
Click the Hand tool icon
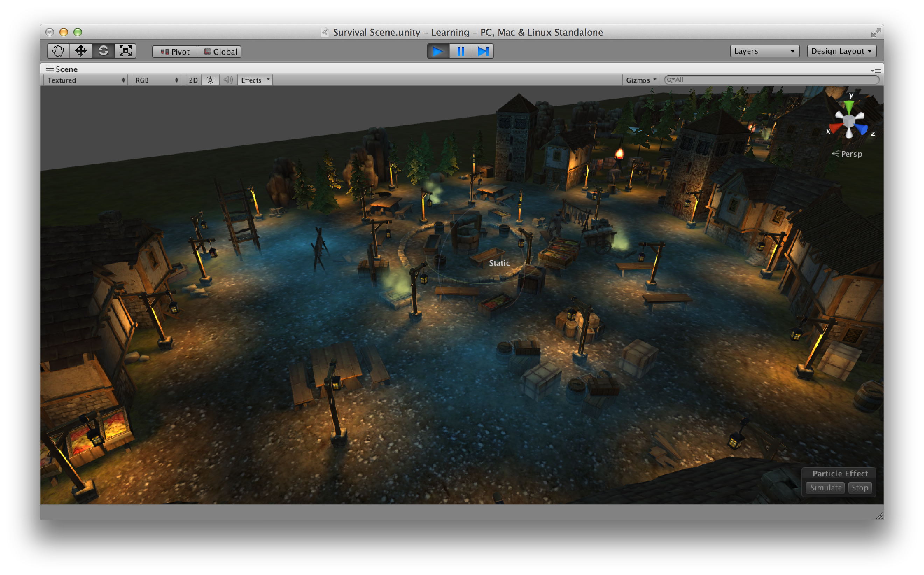click(54, 50)
